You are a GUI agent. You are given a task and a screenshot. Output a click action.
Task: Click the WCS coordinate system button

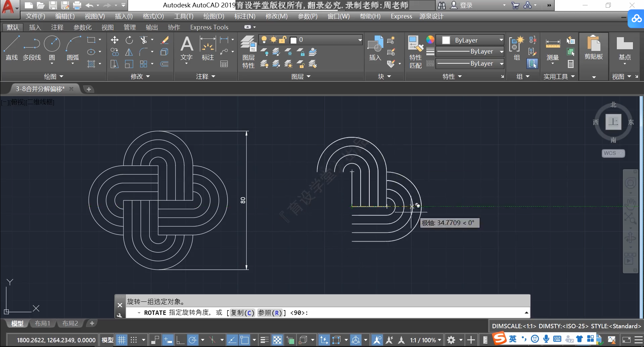pyautogui.click(x=613, y=153)
